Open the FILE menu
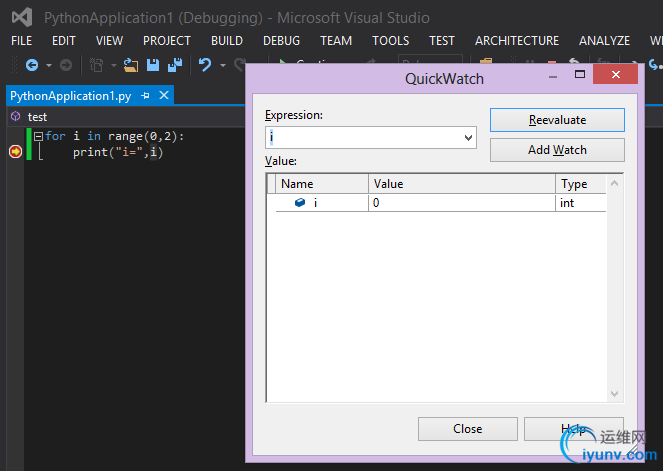Image resolution: width=663 pixels, height=471 pixels. click(x=22, y=41)
